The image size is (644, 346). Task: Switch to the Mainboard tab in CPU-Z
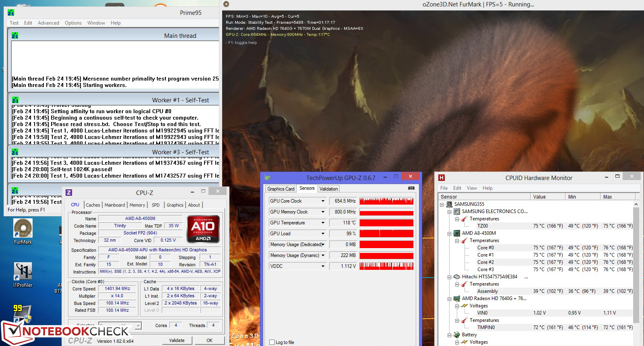(115, 205)
